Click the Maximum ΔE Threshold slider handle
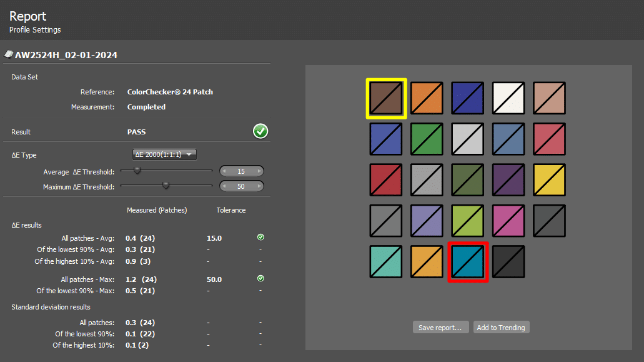 click(166, 186)
